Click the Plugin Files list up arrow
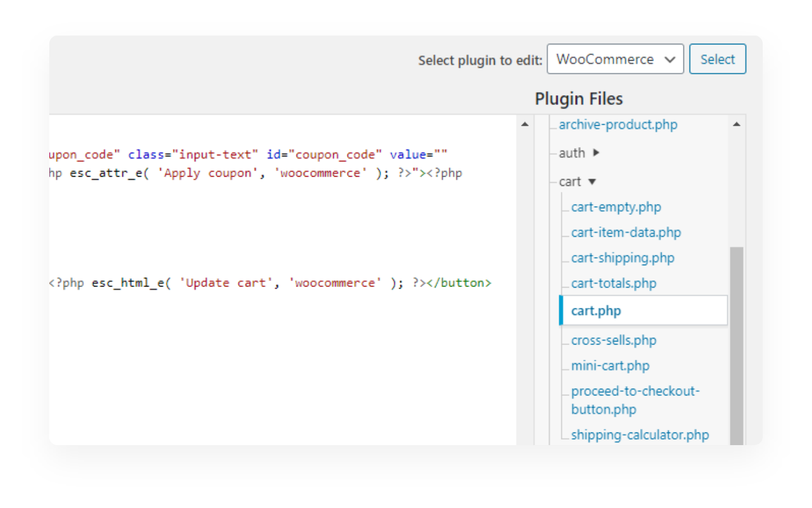This screenshot has width=812, height=508. [736, 124]
